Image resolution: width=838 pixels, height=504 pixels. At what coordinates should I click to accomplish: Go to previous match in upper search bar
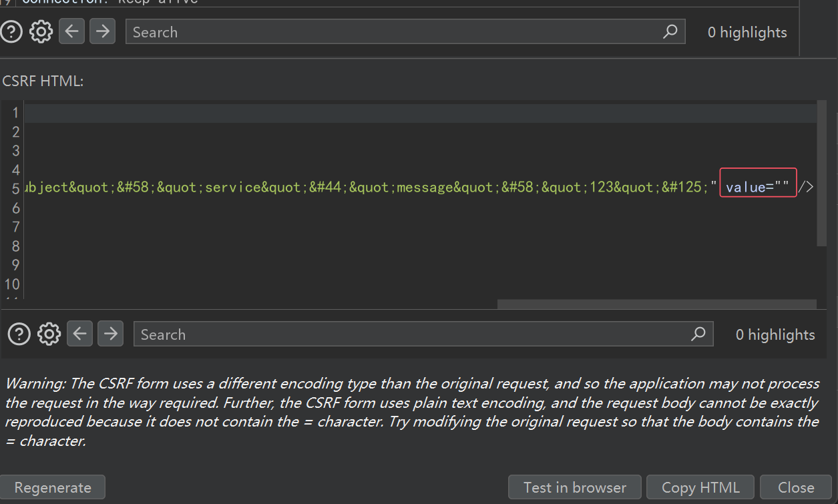pos(71,31)
